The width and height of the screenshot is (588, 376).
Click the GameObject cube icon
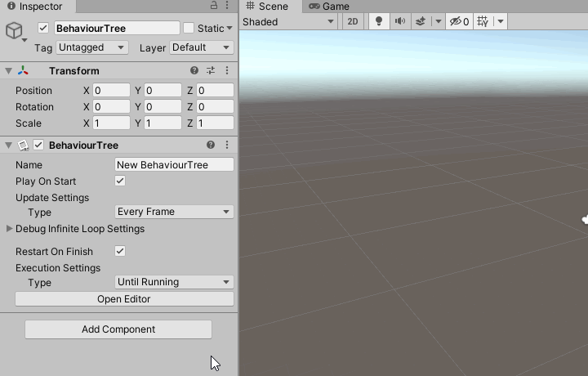(14, 31)
